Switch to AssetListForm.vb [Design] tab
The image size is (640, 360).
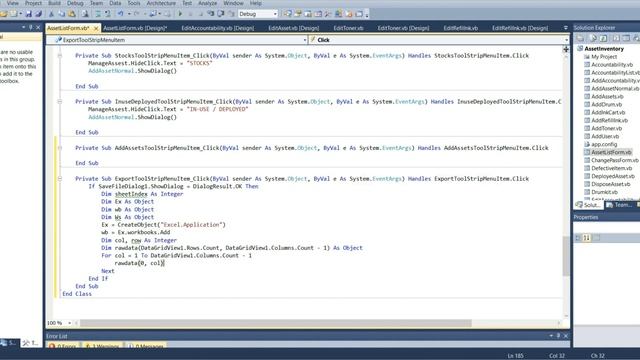[x=135, y=28]
